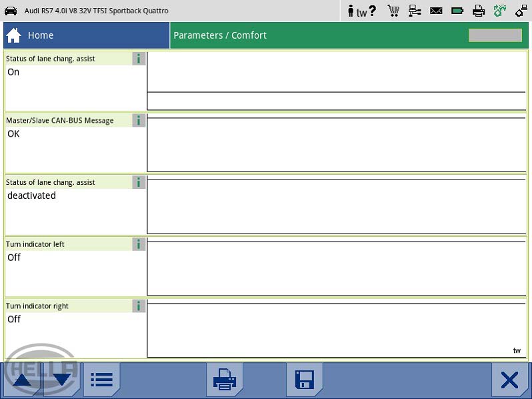
Task: Print parameters using bottom printer button
Action: tap(225, 380)
